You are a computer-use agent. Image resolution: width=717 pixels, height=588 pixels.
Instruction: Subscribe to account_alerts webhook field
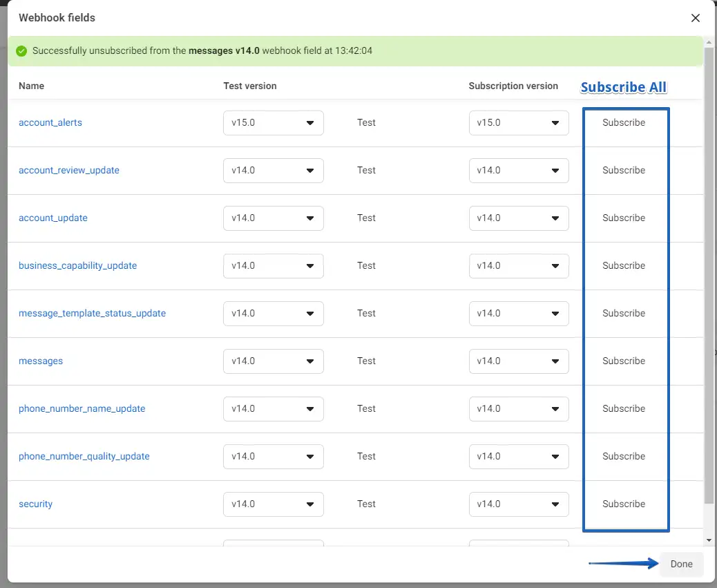tap(623, 123)
